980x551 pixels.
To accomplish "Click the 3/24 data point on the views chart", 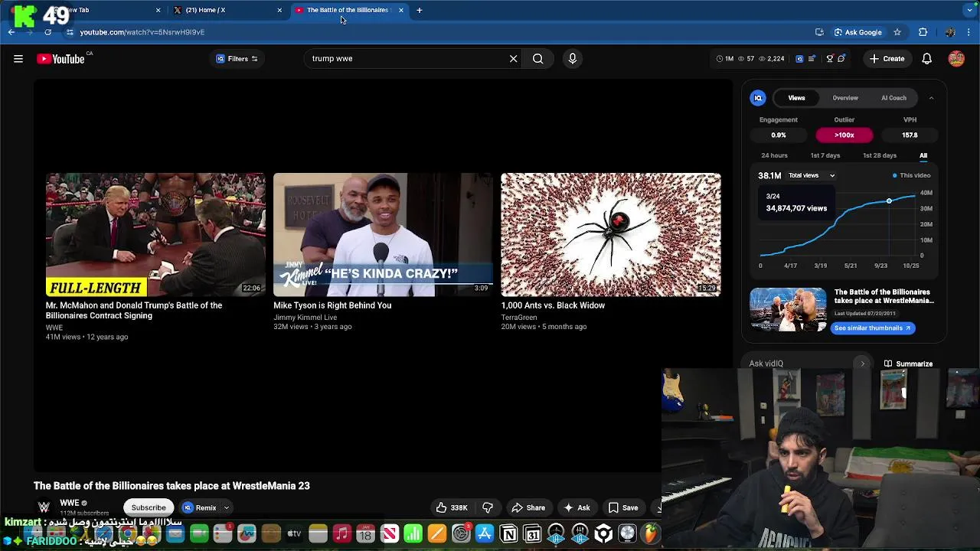I will coord(889,201).
